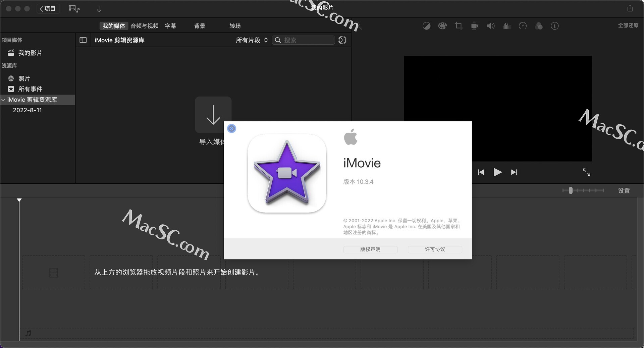
Task: Switch to 字幕 titles tab
Action: [170, 26]
